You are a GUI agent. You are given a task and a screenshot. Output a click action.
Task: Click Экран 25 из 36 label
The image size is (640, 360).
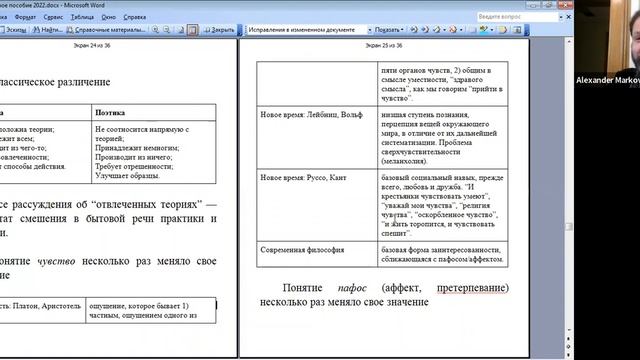[384, 45]
